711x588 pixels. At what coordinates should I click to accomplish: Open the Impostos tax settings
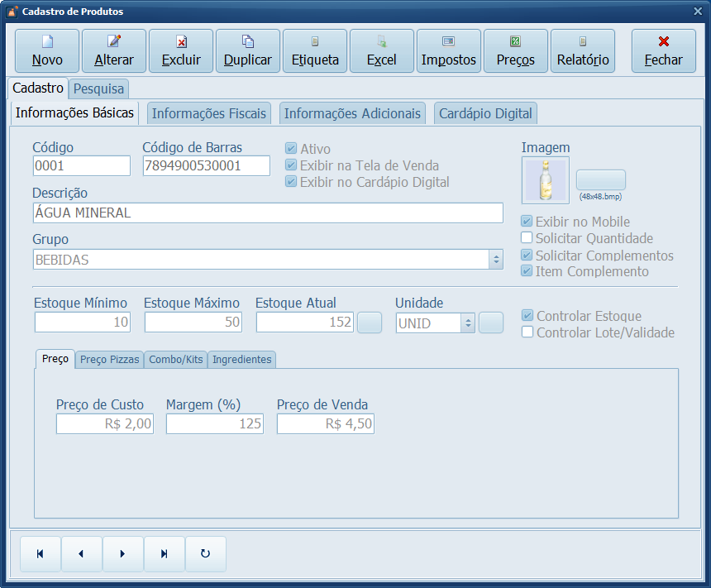pyautogui.click(x=449, y=51)
